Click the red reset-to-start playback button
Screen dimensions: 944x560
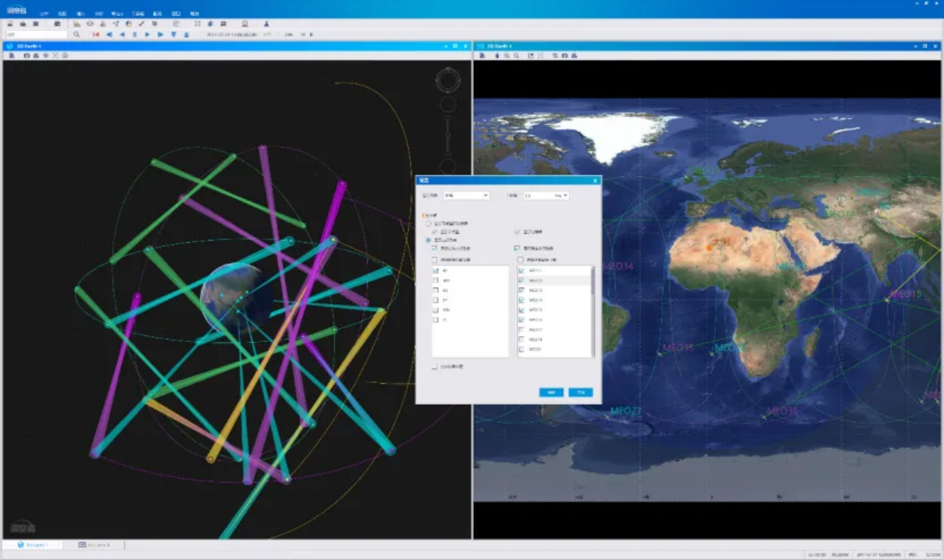click(96, 35)
